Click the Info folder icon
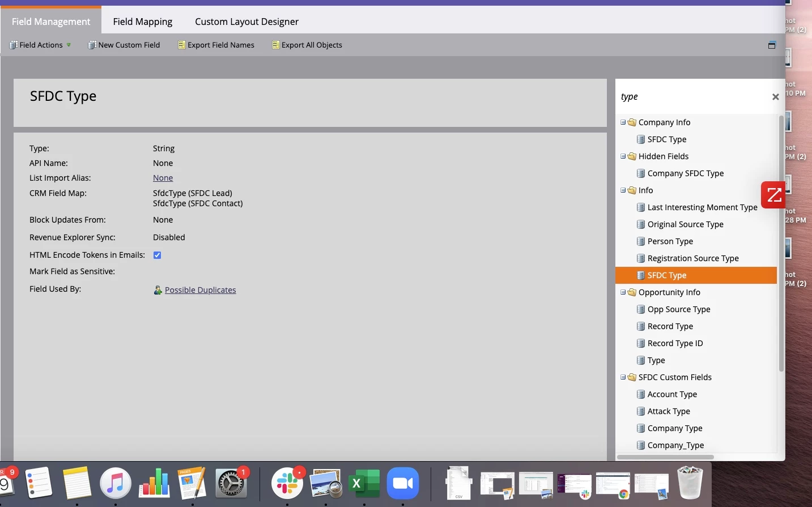 pos(632,190)
